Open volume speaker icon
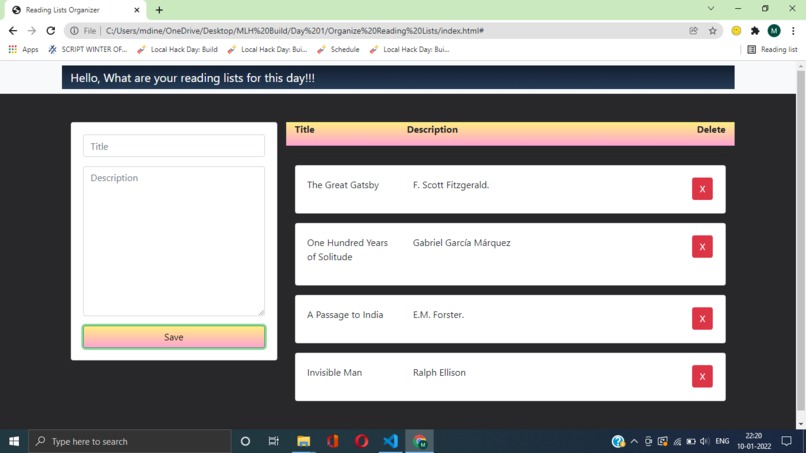806x453 pixels. tap(705, 441)
